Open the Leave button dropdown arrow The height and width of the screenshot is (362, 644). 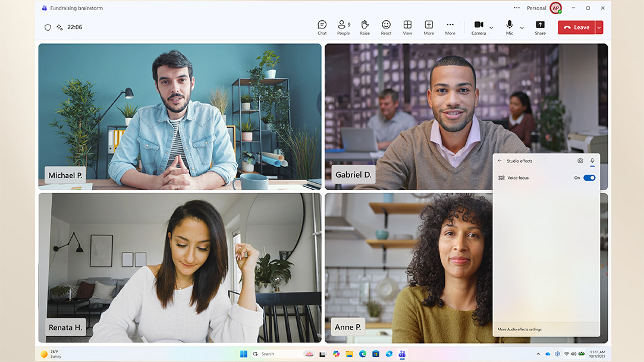pyautogui.click(x=599, y=27)
